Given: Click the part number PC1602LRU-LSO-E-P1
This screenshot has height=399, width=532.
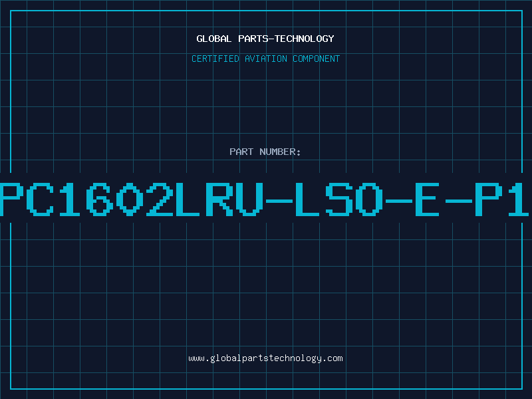Looking at the screenshot, I should (265, 199).
